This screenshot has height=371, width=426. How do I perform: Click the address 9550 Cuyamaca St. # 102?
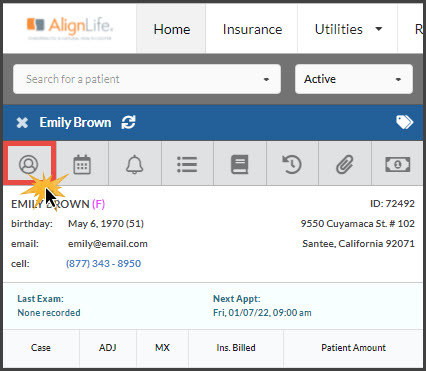(358, 223)
